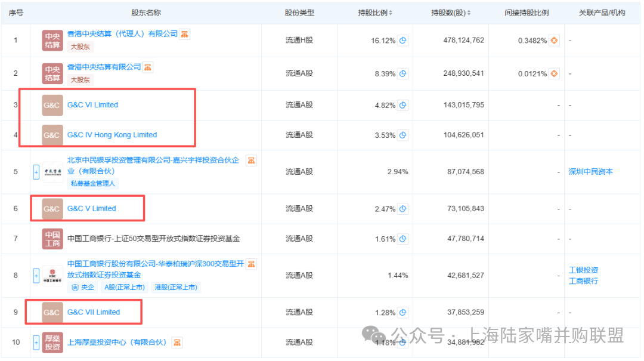Select share count 37,853,259
The width and height of the screenshot is (644, 361).
tap(466, 312)
